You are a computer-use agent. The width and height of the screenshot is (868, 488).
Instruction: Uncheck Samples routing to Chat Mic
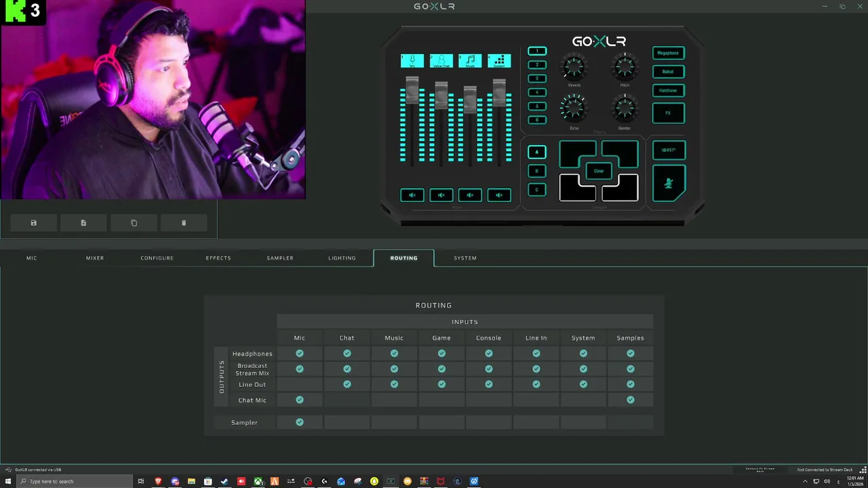pyautogui.click(x=631, y=400)
